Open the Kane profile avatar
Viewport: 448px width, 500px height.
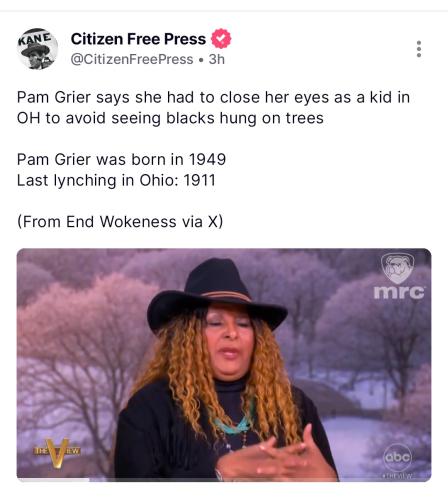(37, 49)
